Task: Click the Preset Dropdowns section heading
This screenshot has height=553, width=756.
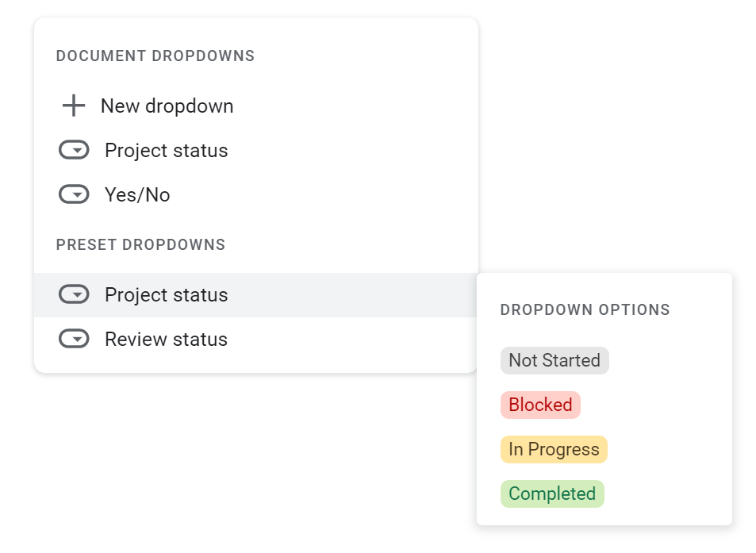Action: coord(140,245)
